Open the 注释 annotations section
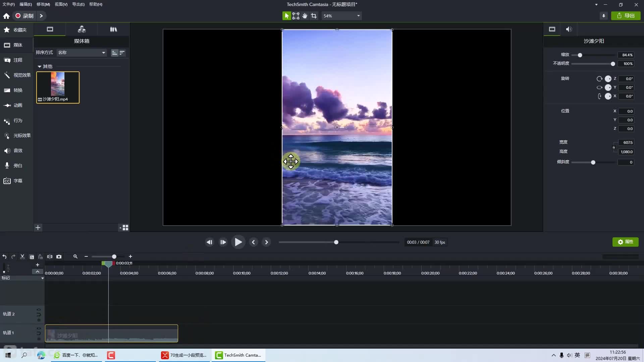The image size is (644, 362). coord(16,60)
